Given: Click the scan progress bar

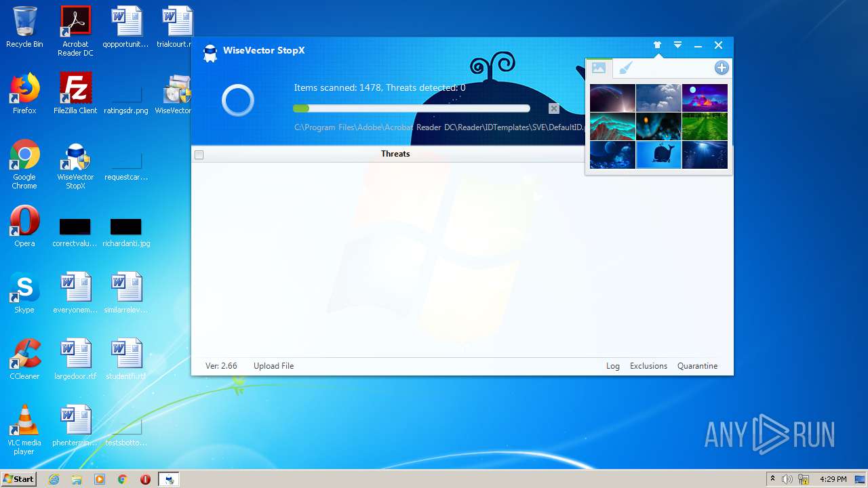Looking at the screenshot, I should 412,108.
